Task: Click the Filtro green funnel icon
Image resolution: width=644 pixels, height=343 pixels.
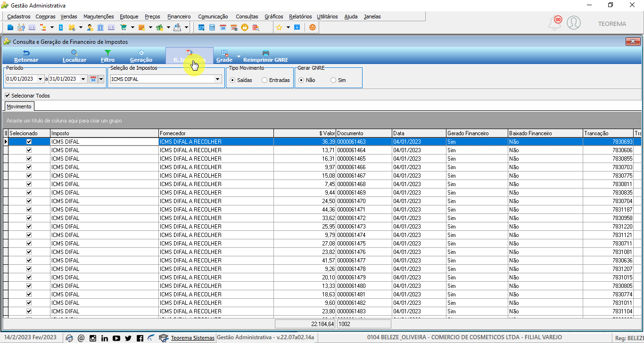Action: (107, 53)
